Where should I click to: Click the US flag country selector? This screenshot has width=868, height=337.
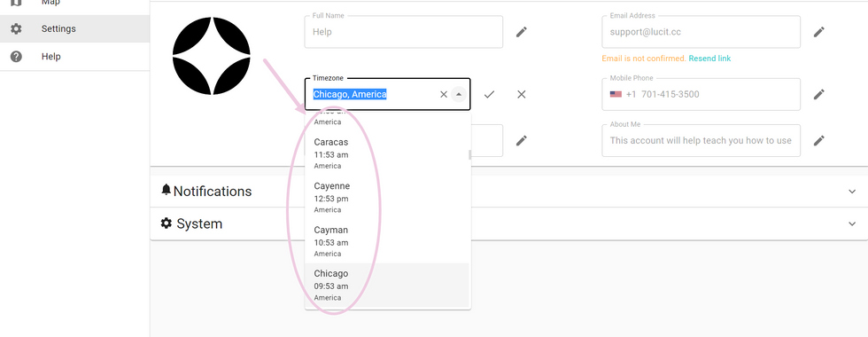click(616, 94)
